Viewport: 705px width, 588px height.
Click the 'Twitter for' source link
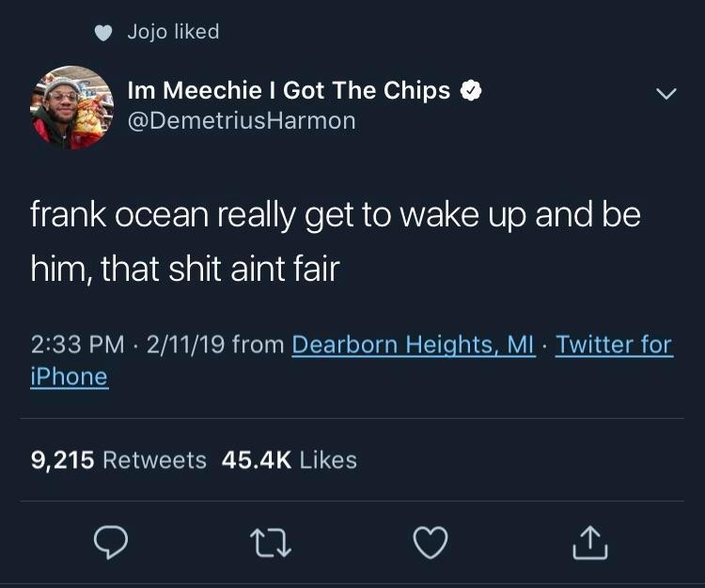(x=614, y=345)
